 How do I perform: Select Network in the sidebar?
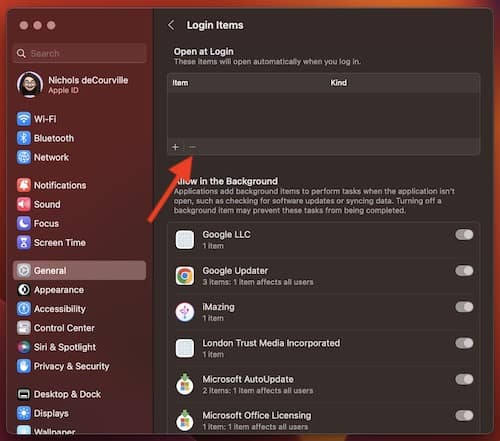coord(79,157)
